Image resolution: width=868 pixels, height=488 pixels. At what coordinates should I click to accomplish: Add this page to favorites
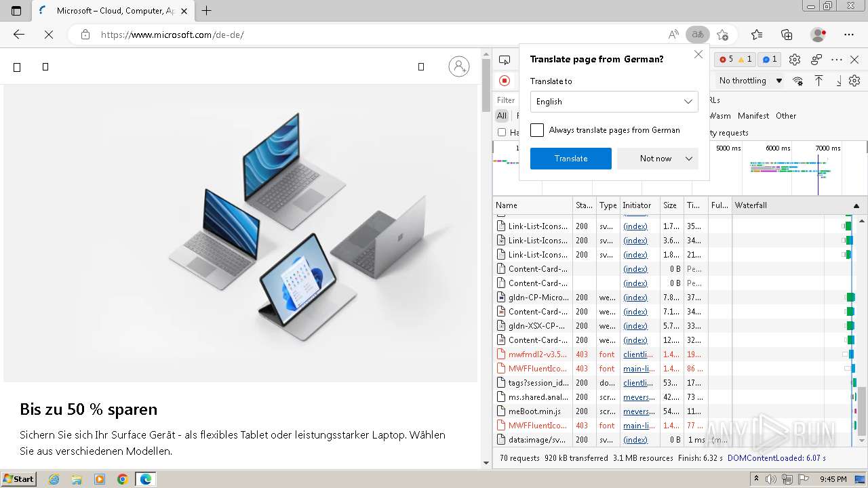pos(723,35)
